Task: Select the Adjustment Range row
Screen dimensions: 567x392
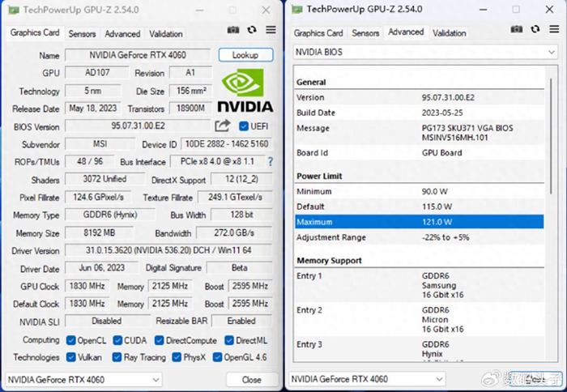Action: click(x=419, y=237)
